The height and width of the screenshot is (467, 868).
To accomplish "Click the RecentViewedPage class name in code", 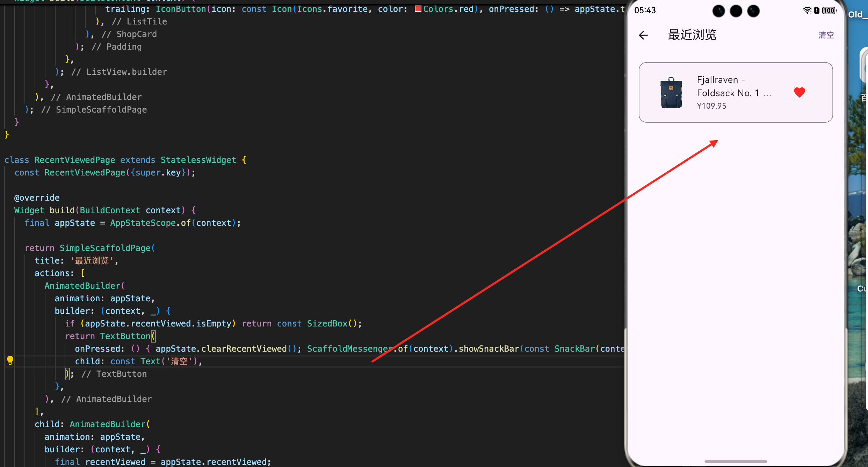I will point(74,160).
